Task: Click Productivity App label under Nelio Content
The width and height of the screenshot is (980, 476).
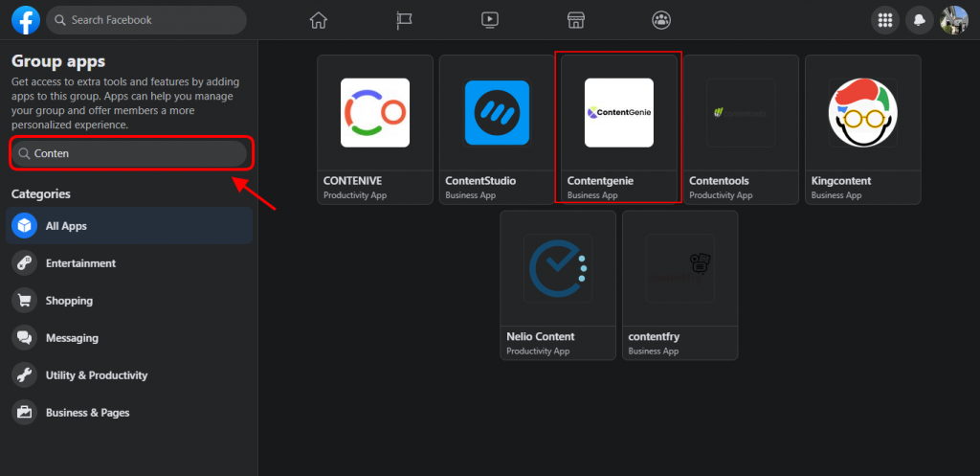Action: point(538,351)
